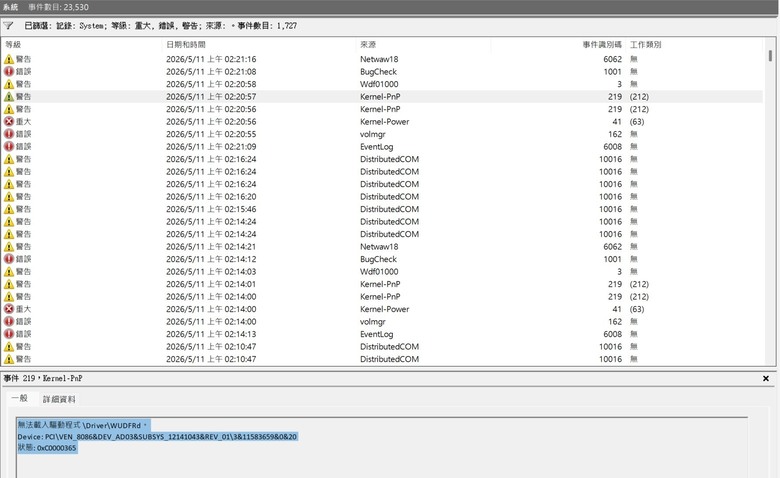The image size is (780, 478).
Task: Sort by the 日期和時間 column header
Action: [186, 45]
